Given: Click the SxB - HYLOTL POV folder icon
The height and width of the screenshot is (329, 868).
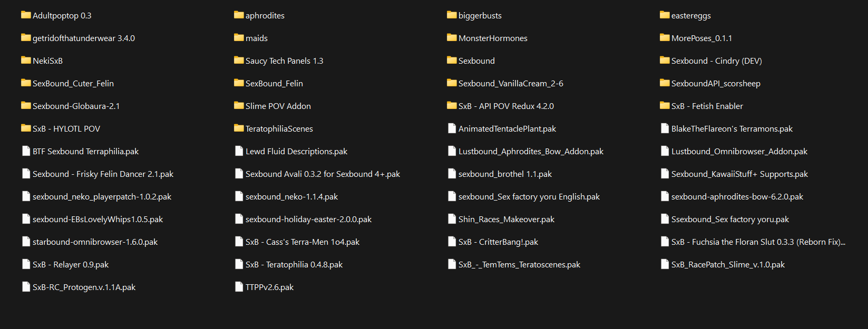Looking at the screenshot, I should pyautogui.click(x=26, y=128).
